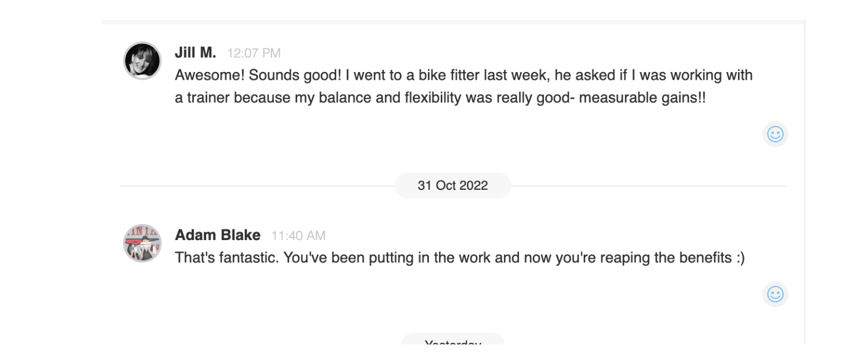Add emoji reaction to Jill M.'s message
This screenshot has height=364, width=868.
coord(775,134)
